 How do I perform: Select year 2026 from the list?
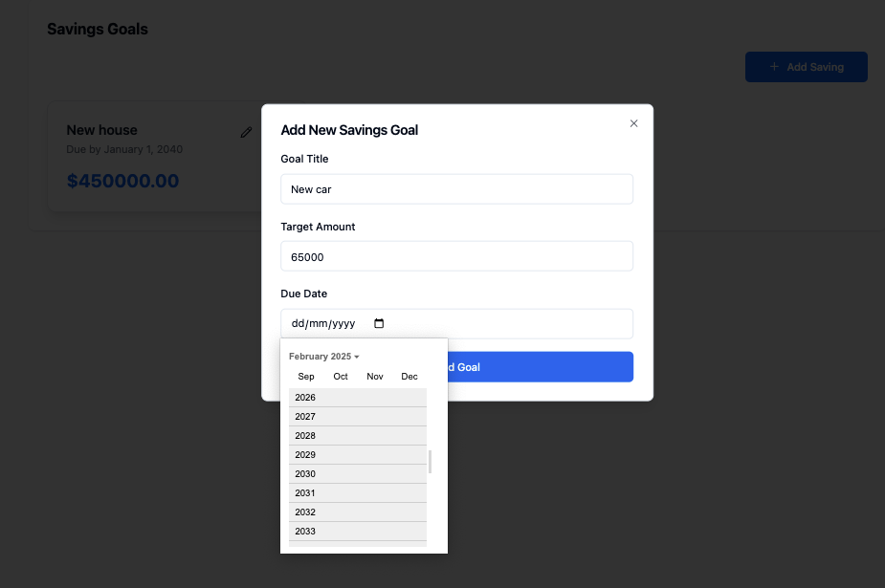(357, 397)
